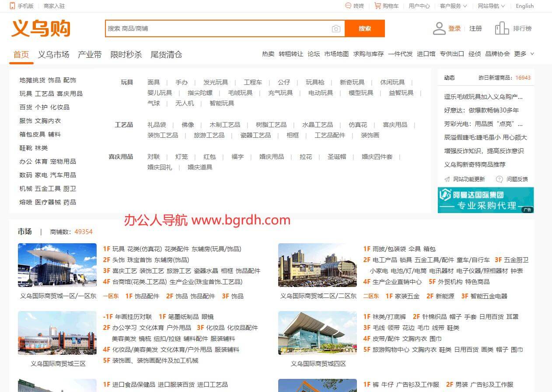Click the 义乌国际商贸城三区 market thumbnail
552x392 pixels.
click(x=57, y=333)
